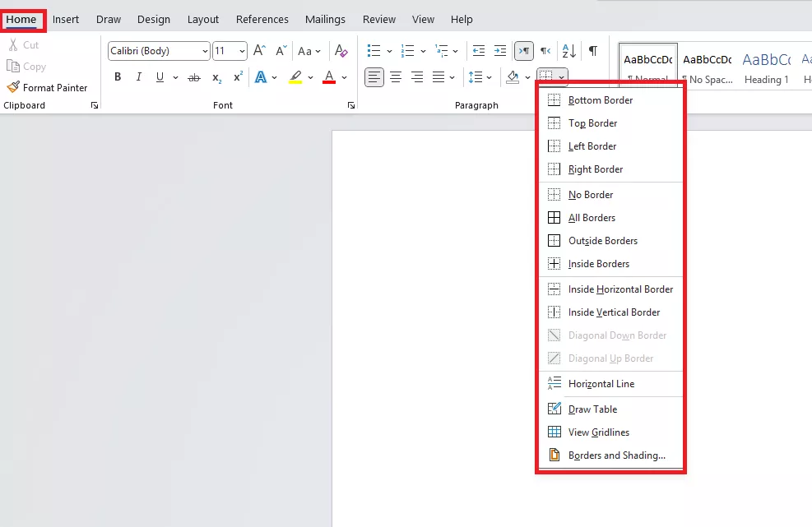Insert a numbered list
This screenshot has height=527, width=812.
pos(407,51)
